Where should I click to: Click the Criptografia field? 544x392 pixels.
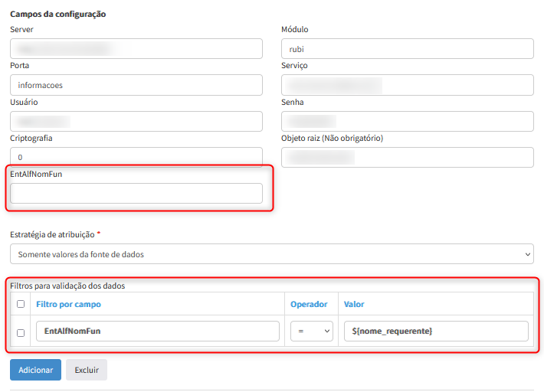coord(136,157)
